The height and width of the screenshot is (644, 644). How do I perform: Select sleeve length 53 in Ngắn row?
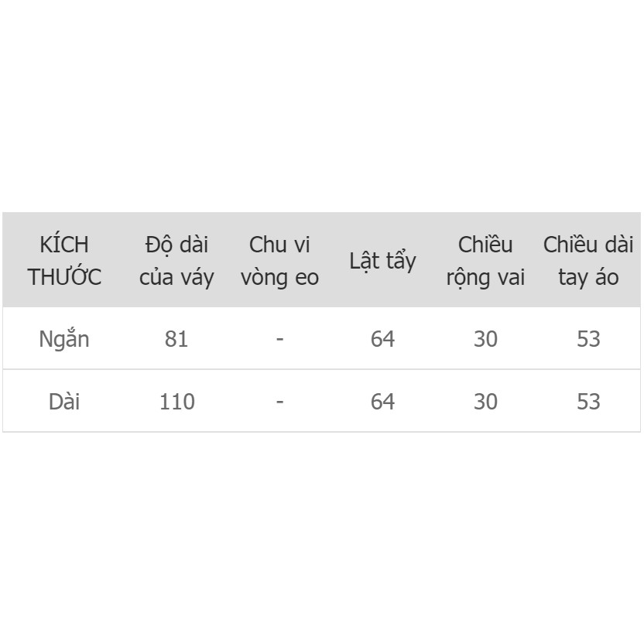tap(588, 339)
